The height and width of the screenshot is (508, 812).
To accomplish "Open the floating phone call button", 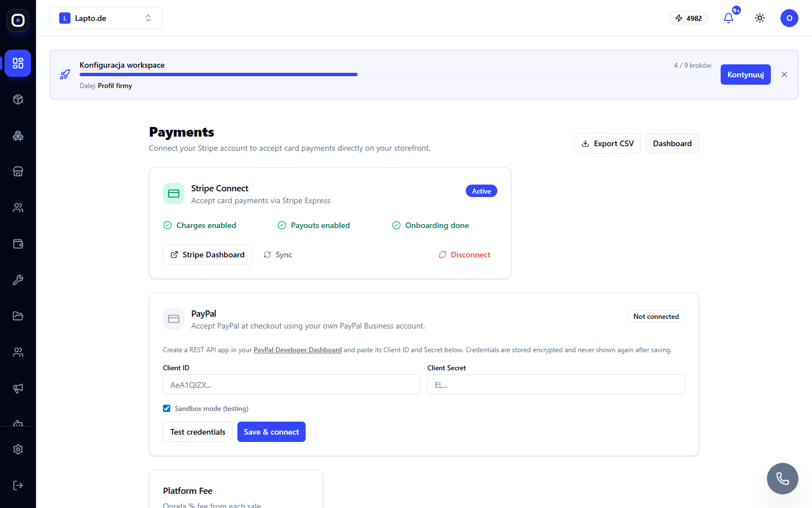I will point(783,479).
